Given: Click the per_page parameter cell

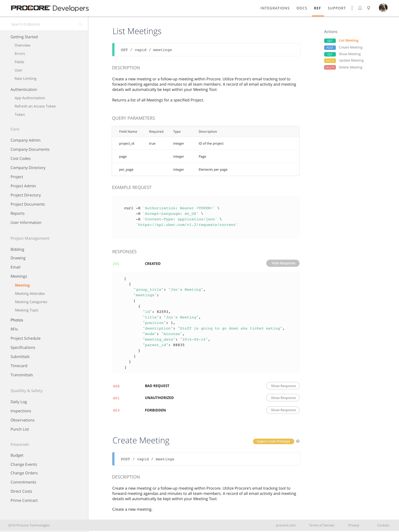Looking at the screenshot, I should [126, 170].
